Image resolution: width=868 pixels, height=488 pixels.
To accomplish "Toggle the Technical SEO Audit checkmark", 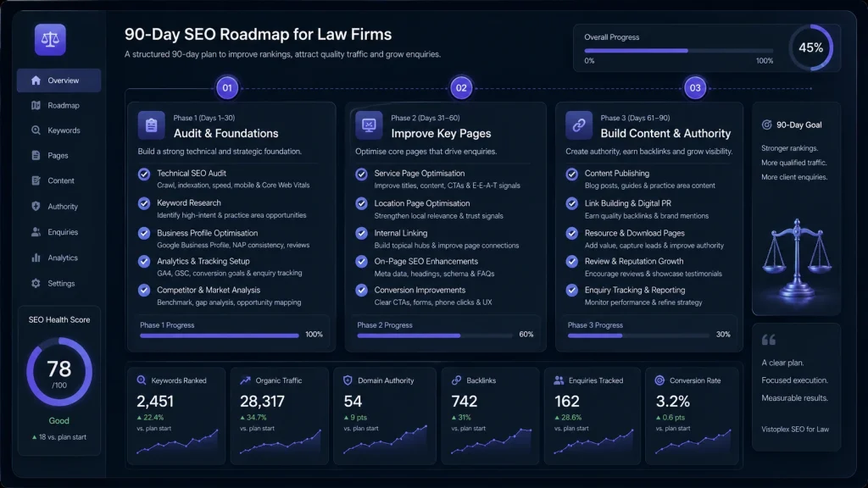I will [x=144, y=175].
